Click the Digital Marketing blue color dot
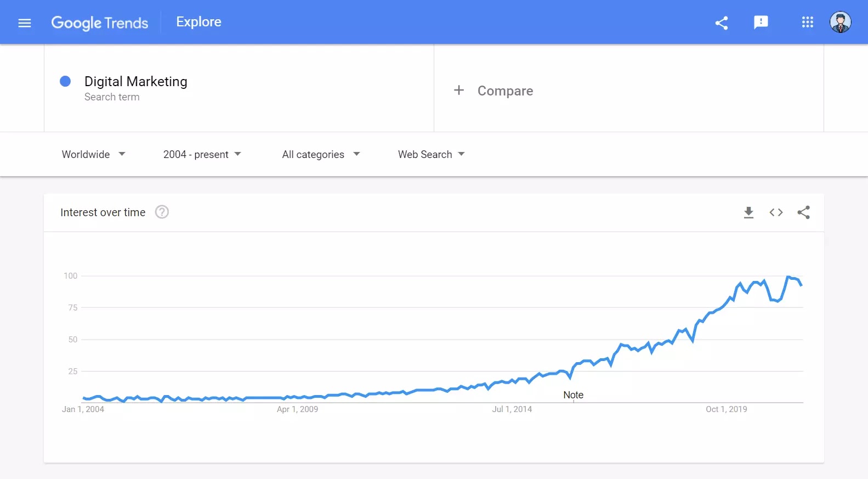 tap(65, 81)
